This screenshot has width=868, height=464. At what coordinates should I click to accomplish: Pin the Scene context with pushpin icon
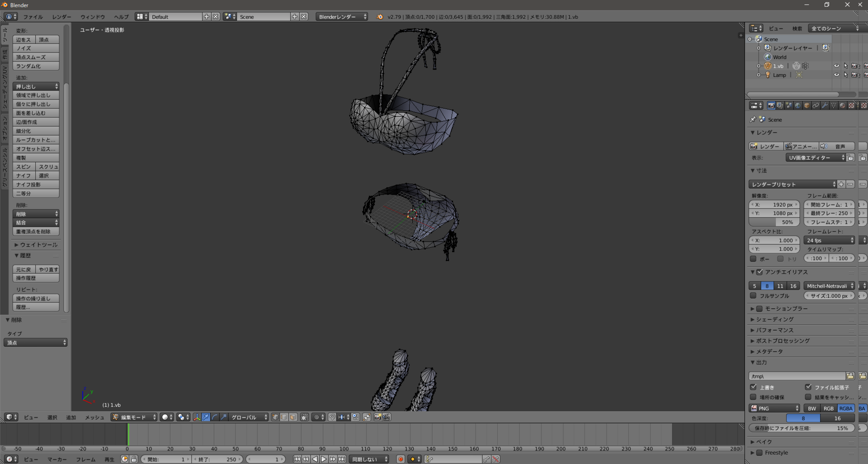pos(753,119)
